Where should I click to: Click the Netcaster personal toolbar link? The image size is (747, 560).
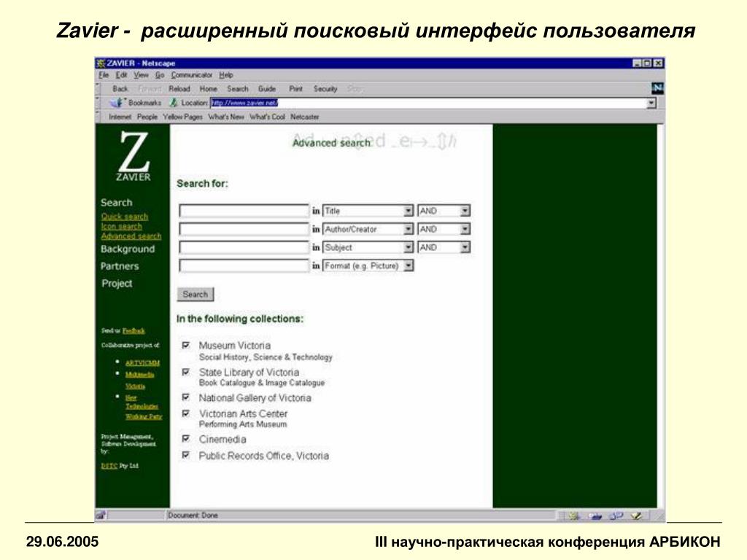[305, 117]
